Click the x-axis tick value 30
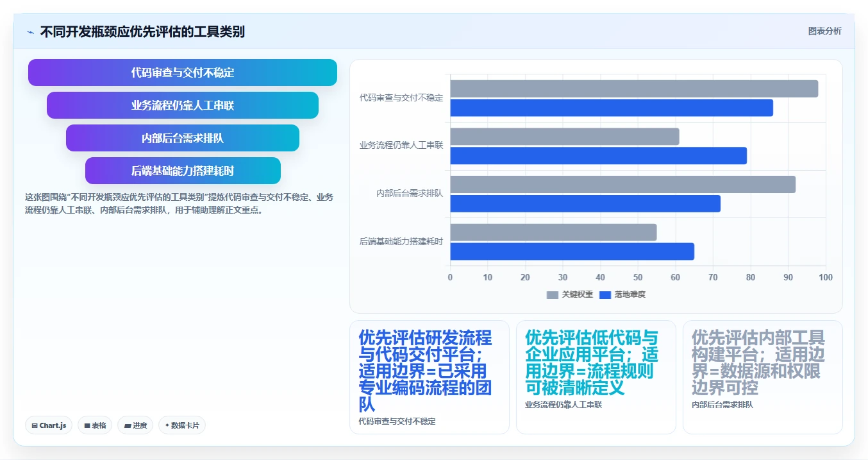 (x=563, y=278)
